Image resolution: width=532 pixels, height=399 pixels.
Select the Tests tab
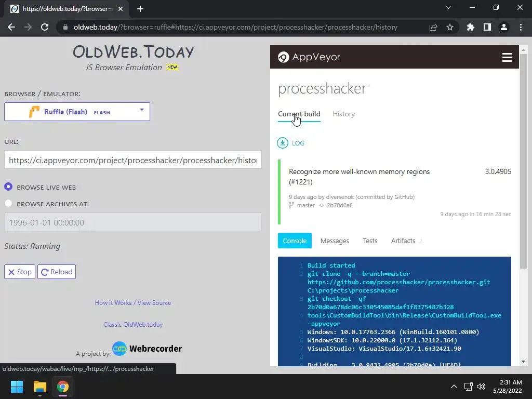click(x=370, y=241)
